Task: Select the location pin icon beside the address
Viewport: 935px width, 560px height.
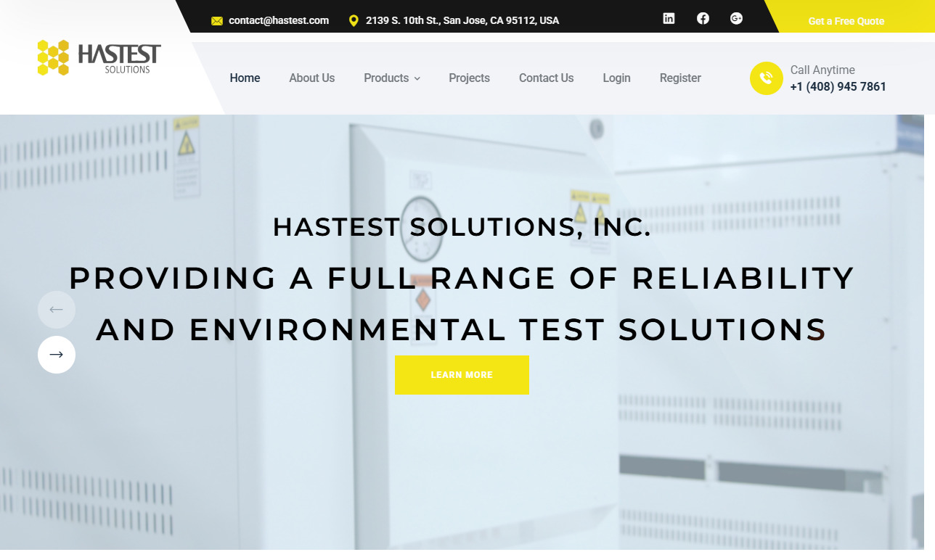Action: [x=354, y=20]
